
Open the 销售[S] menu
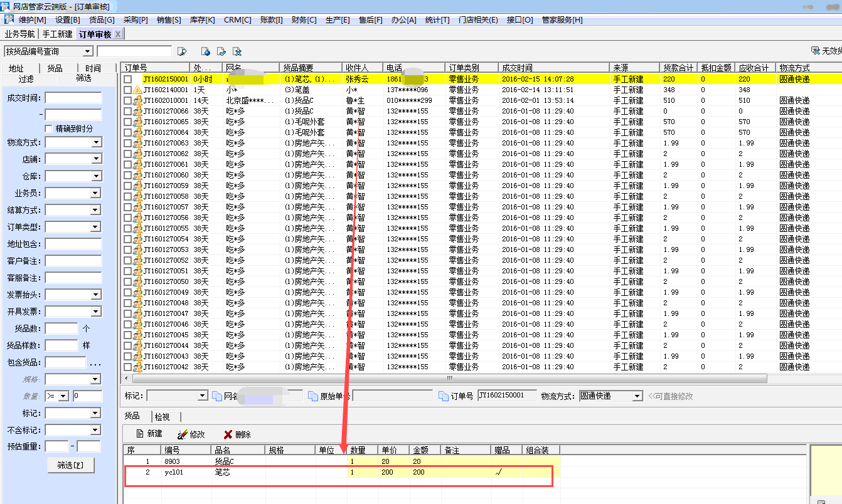coord(169,20)
